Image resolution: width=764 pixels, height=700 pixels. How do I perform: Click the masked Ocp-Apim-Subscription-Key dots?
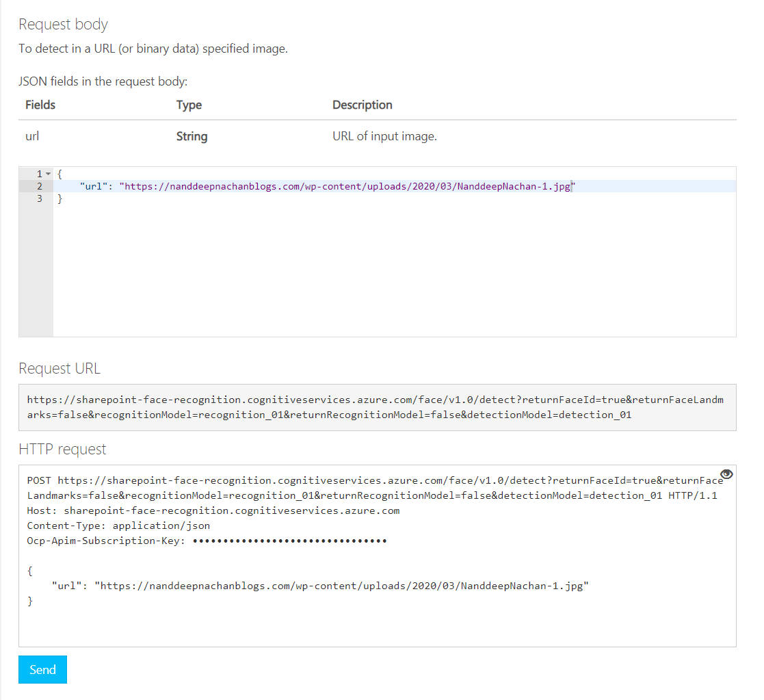tap(289, 541)
